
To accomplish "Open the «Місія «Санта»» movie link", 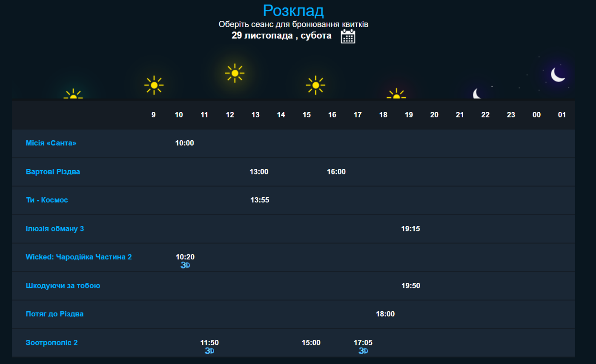I will 51,143.
